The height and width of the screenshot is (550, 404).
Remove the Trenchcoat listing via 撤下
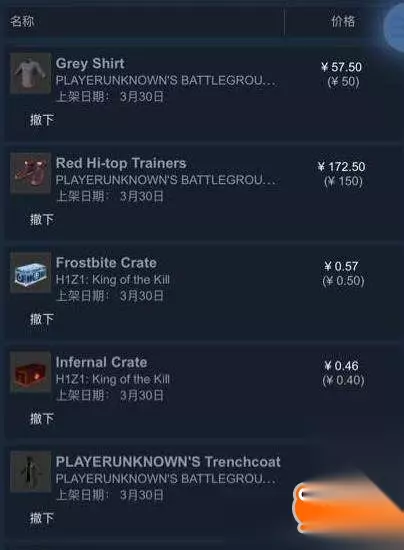click(42, 518)
